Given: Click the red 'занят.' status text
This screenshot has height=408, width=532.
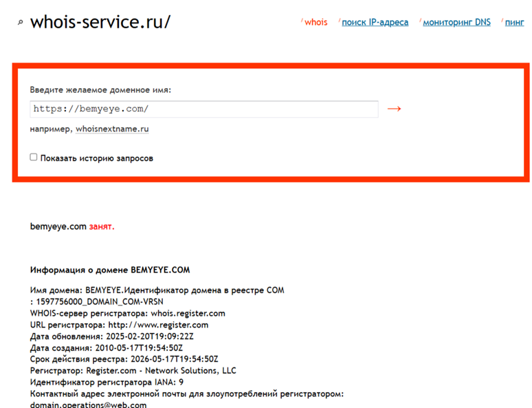Looking at the screenshot, I should [102, 226].
